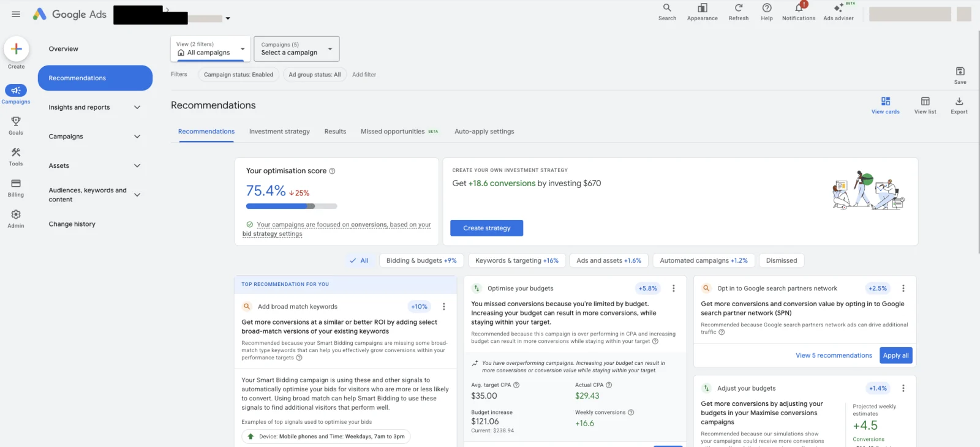Go to Overview in sidebar
Viewport: 980px width, 447px height.
click(x=64, y=49)
